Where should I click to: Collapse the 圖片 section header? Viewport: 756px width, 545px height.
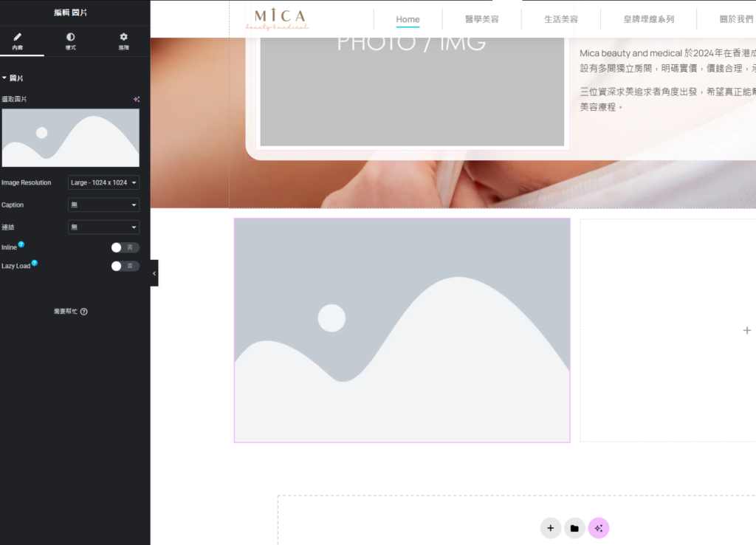click(x=13, y=78)
